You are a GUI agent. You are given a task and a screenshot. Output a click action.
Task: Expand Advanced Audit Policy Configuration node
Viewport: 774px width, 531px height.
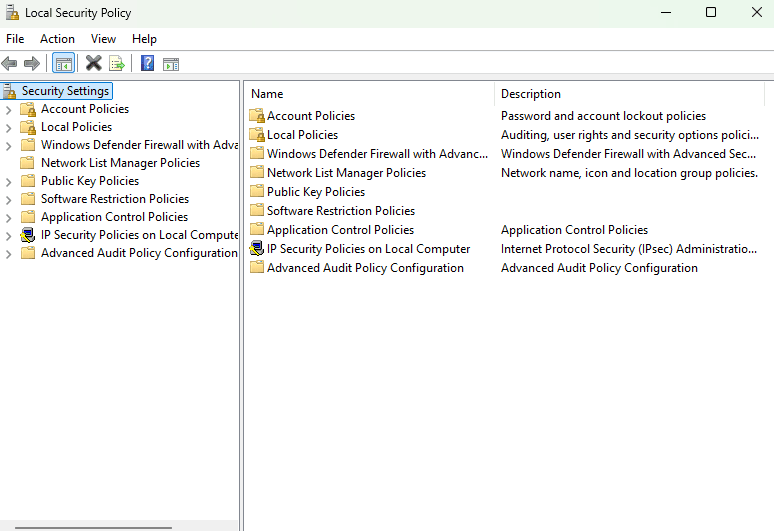(8, 254)
